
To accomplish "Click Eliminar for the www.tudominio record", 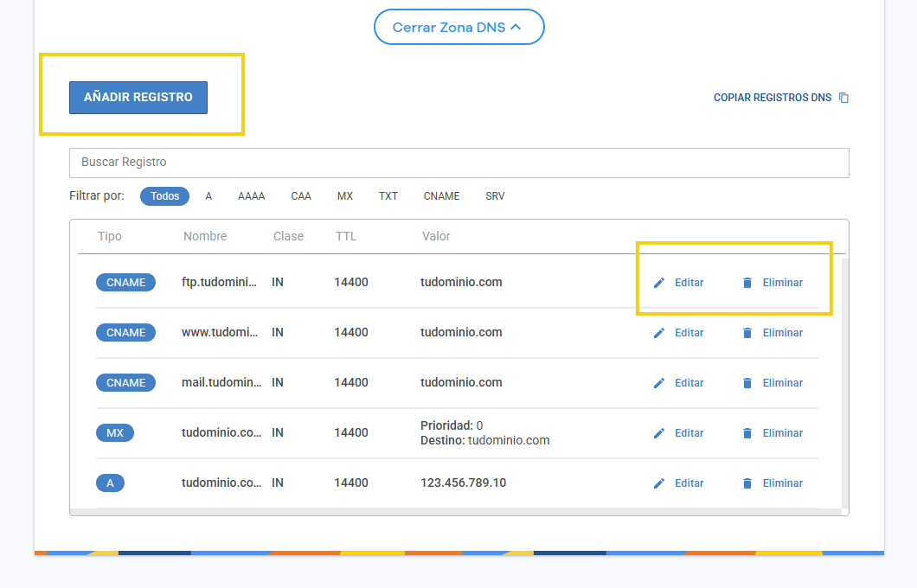I will tap(783, 333).
